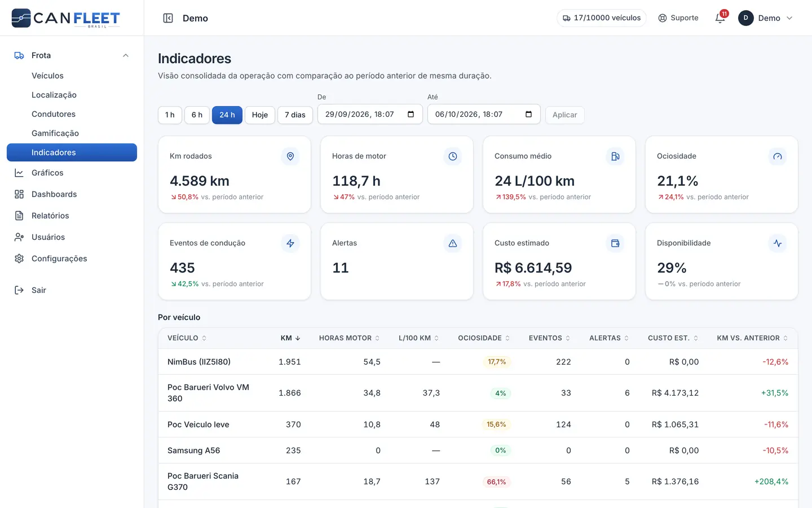Click the Km rodados location pin icon
Screen dimensions: 812x508
[x=290, y=156]
